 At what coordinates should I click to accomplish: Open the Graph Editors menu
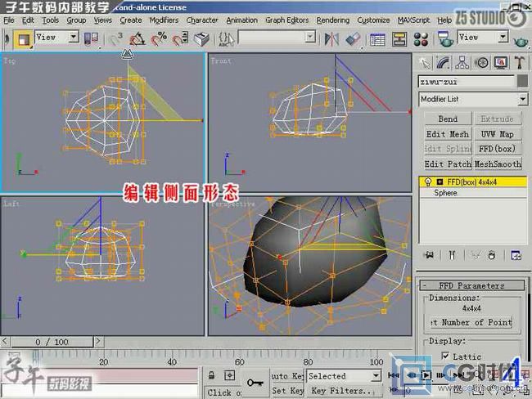[x=287, y=20]
